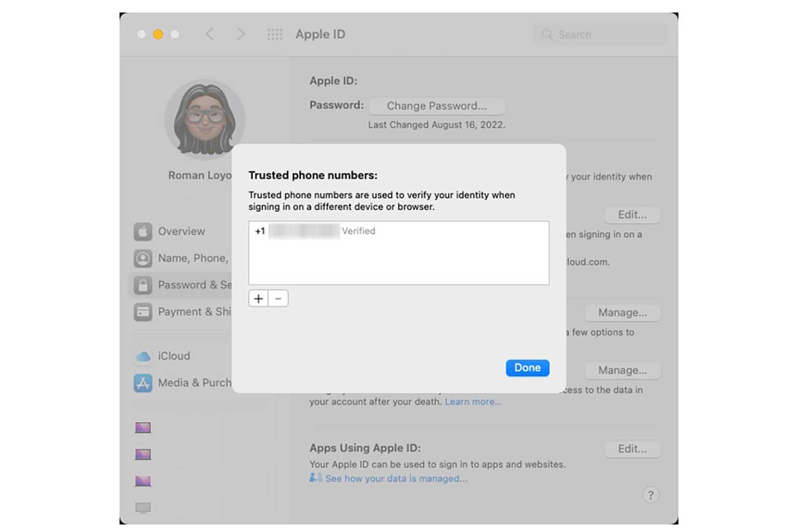Click the Name, Phone person icon
The height and width of the screenshot is (532, 798).
click(143, 258)
